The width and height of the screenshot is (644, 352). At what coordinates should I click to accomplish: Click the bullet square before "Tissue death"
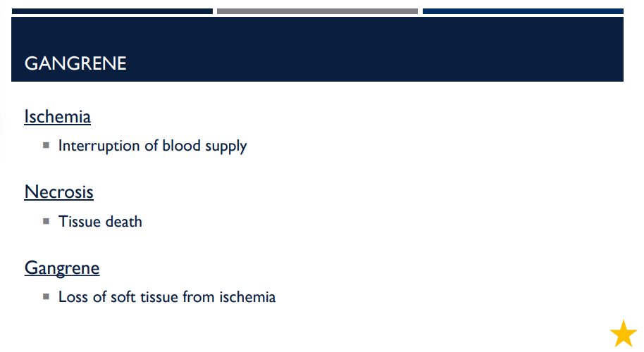point(46,221)
